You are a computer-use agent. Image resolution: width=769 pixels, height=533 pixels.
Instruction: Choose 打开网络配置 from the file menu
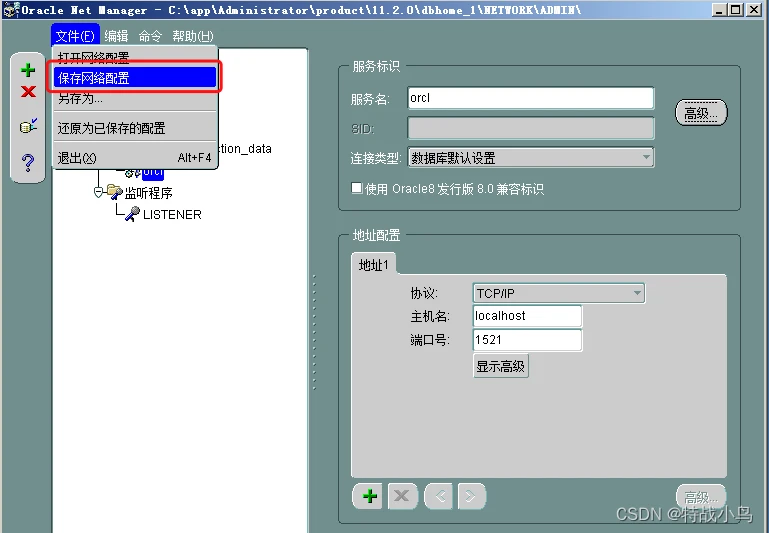[x=135, y=57]
